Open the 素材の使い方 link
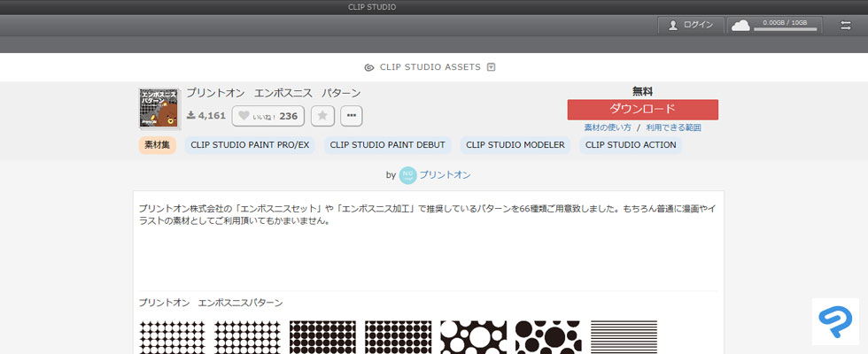Screen dimensions: 868x354 pyautogui.click(x=608, y=127)
